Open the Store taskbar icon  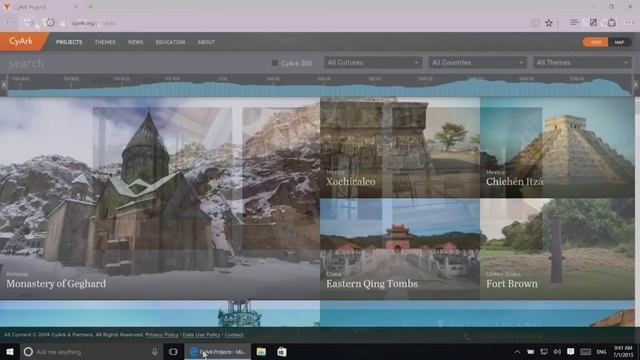click(282, 351)
